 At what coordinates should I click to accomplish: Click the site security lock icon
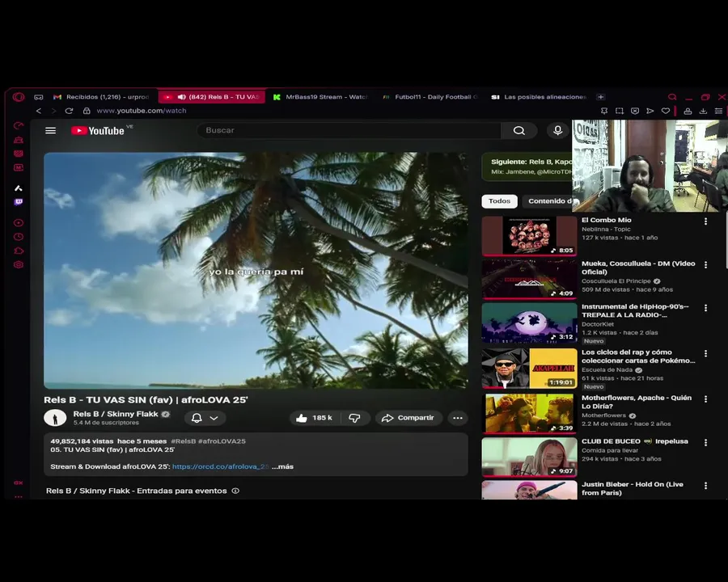pos(87,111)
